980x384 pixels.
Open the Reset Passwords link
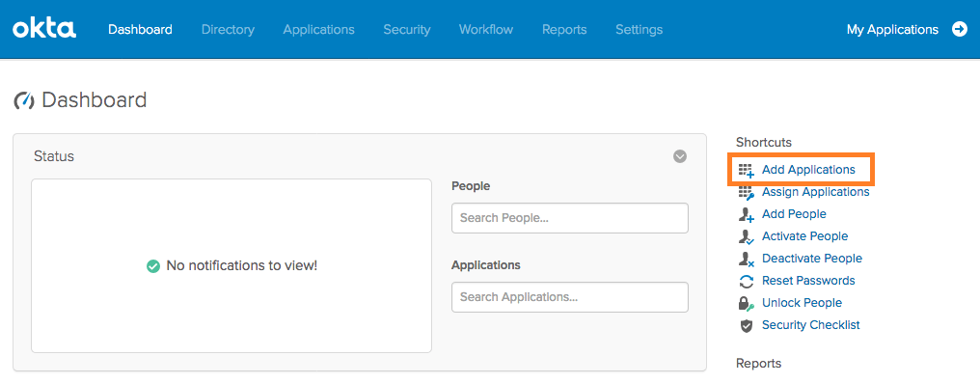(808, 281)
